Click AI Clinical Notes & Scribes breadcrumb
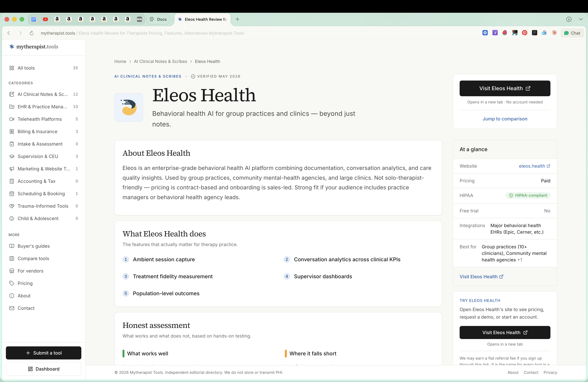588x382 pixels. click(x=161, y=61)
